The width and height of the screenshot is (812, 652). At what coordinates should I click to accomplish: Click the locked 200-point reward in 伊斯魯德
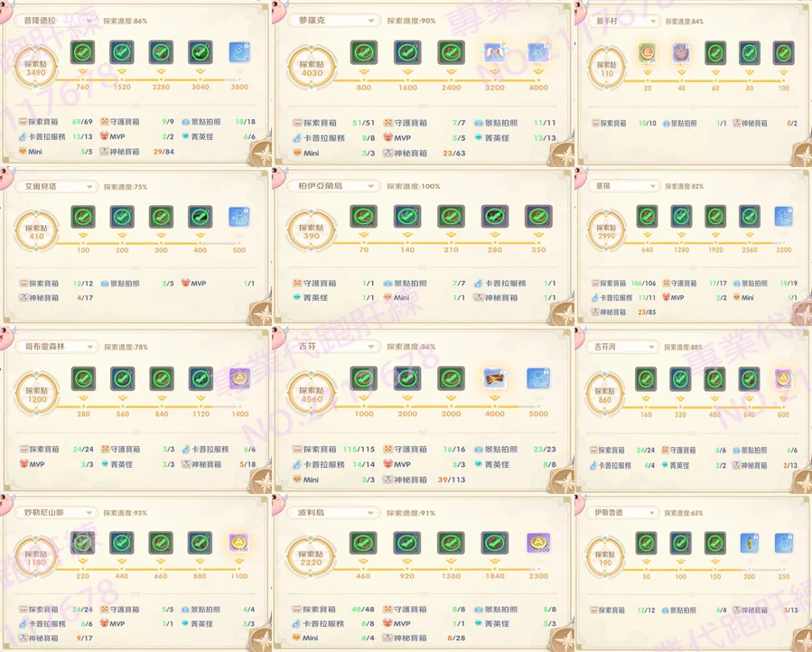(749, 544)
